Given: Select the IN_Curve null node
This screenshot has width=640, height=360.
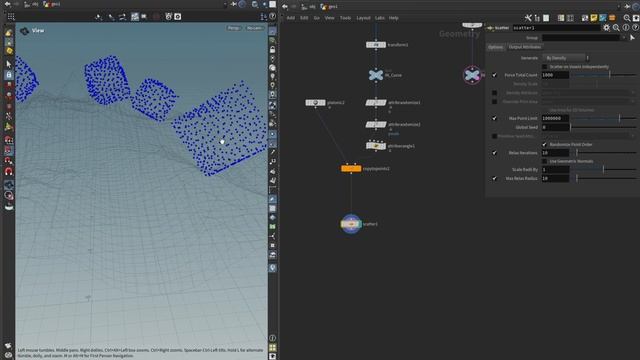Looking at the screenshot, I should (x=376, y=75).
